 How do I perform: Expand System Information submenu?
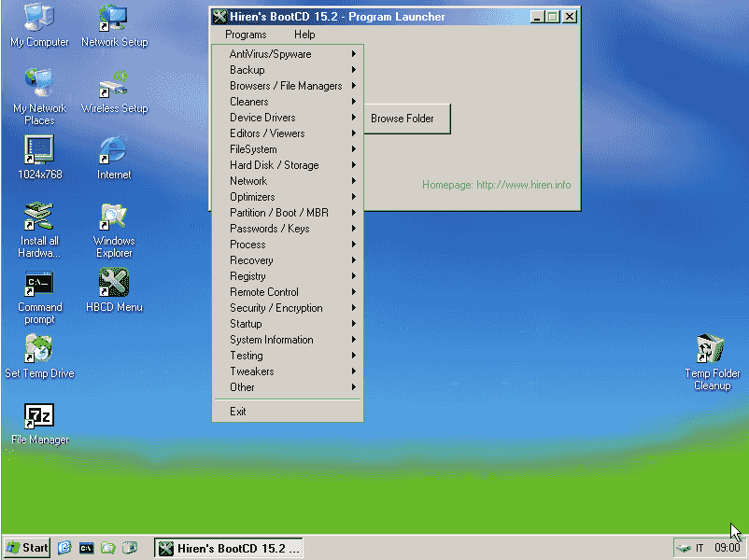288,340
